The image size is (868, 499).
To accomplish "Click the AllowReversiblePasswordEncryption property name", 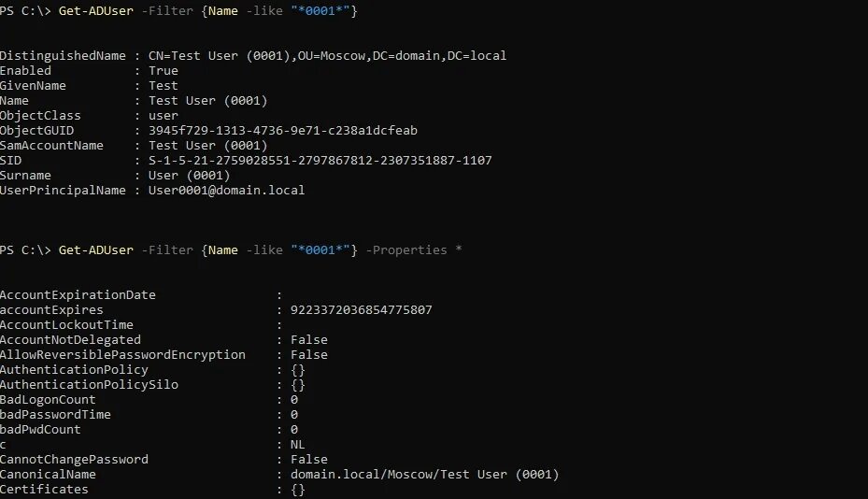I will click(122, 354).
